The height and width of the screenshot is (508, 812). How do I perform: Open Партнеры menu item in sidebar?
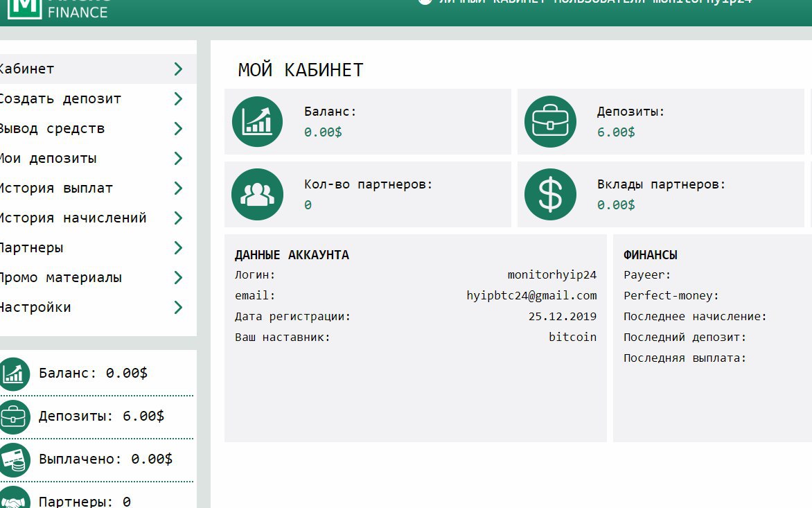pyautogui.click(x=98, y=247)
